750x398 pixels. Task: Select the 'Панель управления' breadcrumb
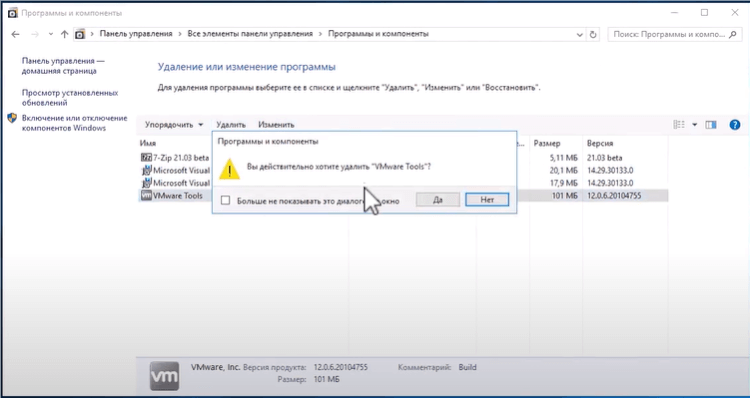coord(136,34)
